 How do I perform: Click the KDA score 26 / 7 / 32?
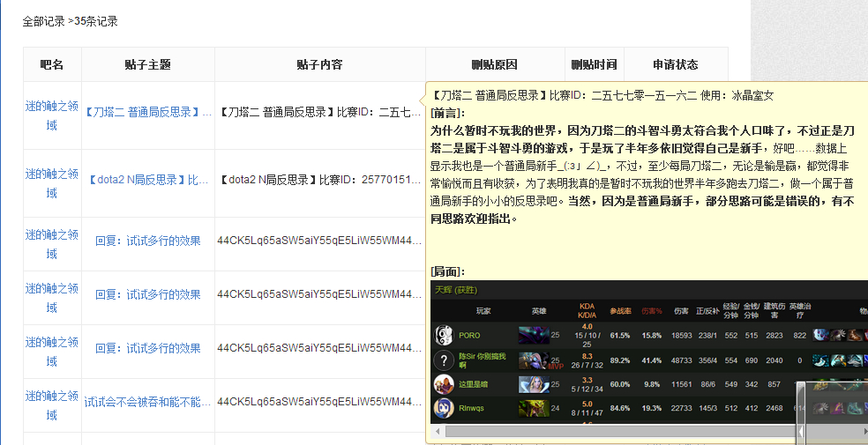(587, 365)
